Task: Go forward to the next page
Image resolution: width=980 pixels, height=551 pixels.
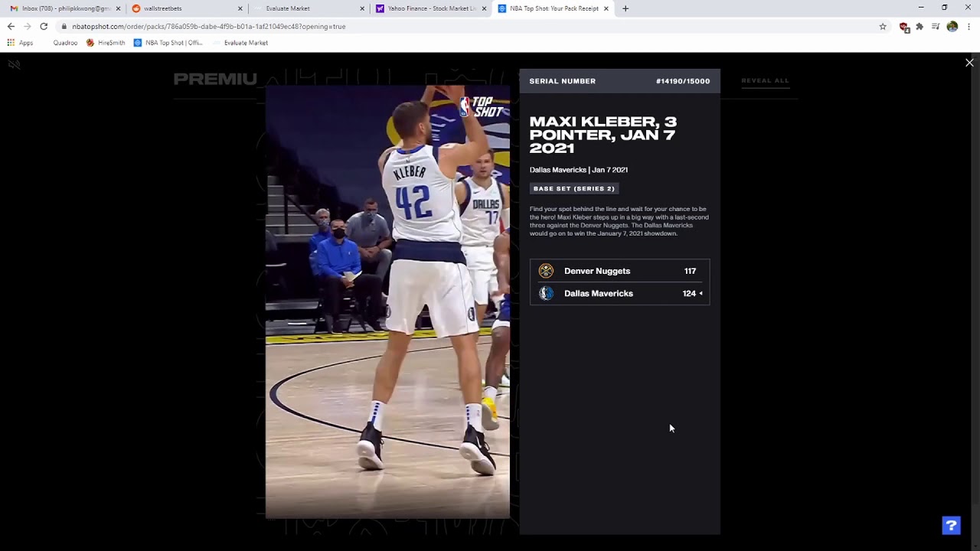Action: coord(28,26)
